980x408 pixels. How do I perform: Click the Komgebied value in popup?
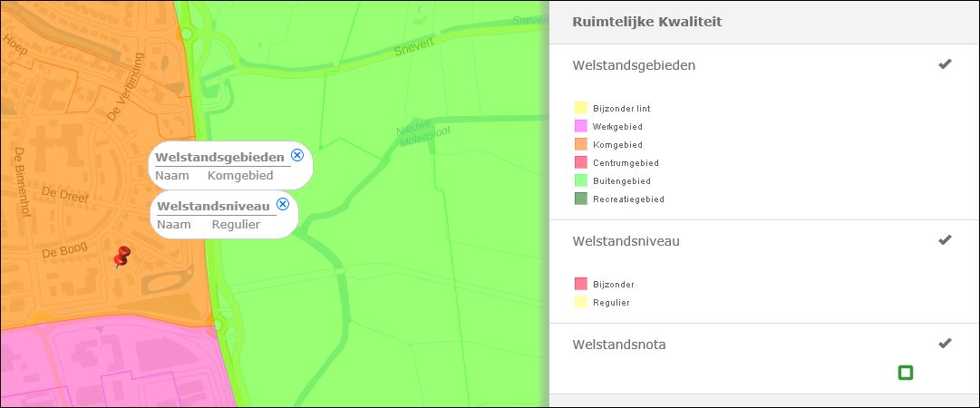[240, 176]
